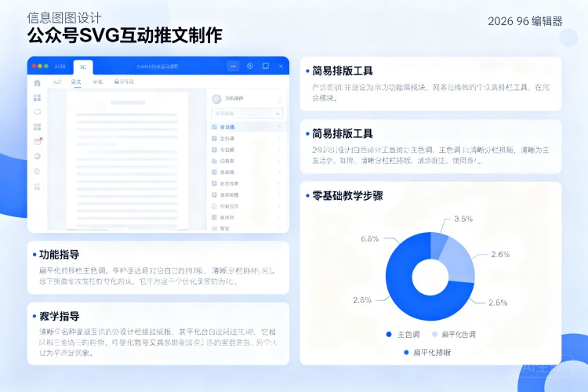Click the folder icon in right panel list
Viewport: 588px width, 392px height.
point(215,161)
